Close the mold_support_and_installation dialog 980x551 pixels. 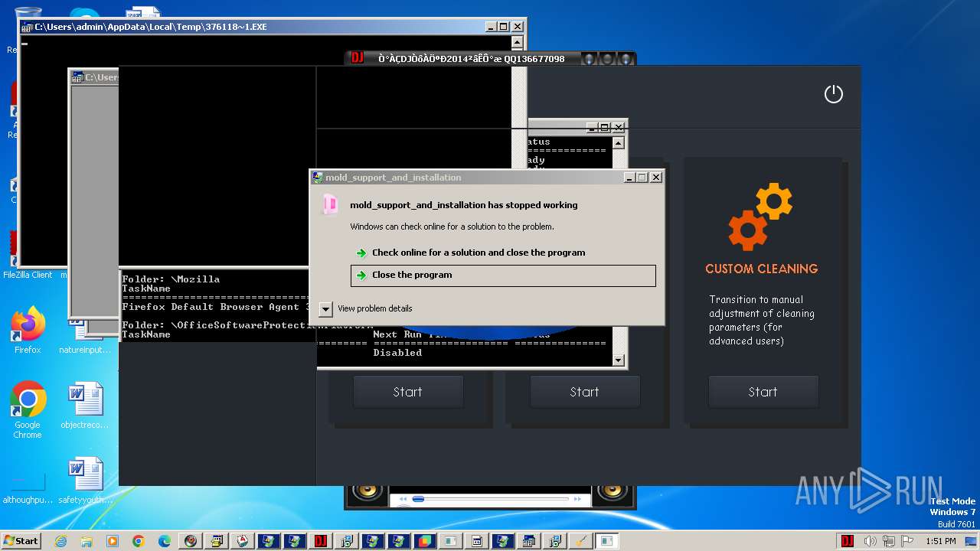tap(656, 178)
